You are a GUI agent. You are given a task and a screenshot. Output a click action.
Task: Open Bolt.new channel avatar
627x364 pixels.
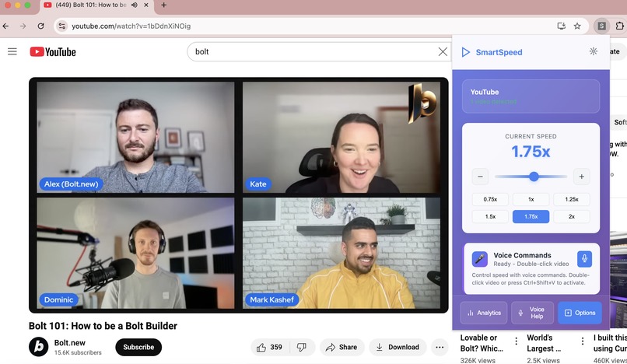coord(38,347)
